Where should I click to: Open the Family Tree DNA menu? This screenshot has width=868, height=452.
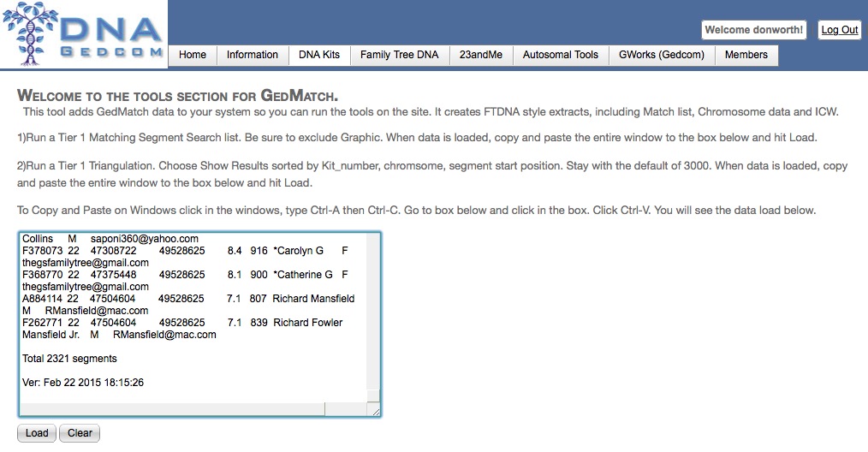coord(399,55)
